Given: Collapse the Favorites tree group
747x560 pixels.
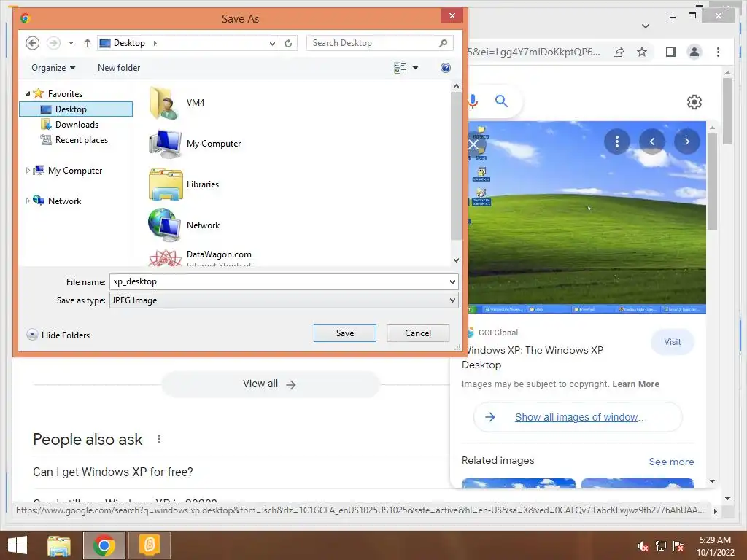Looking at the screenshot, I should click(28, 94).
